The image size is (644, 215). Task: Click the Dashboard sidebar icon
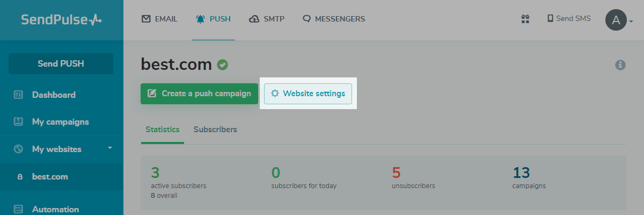pos(18,95)
